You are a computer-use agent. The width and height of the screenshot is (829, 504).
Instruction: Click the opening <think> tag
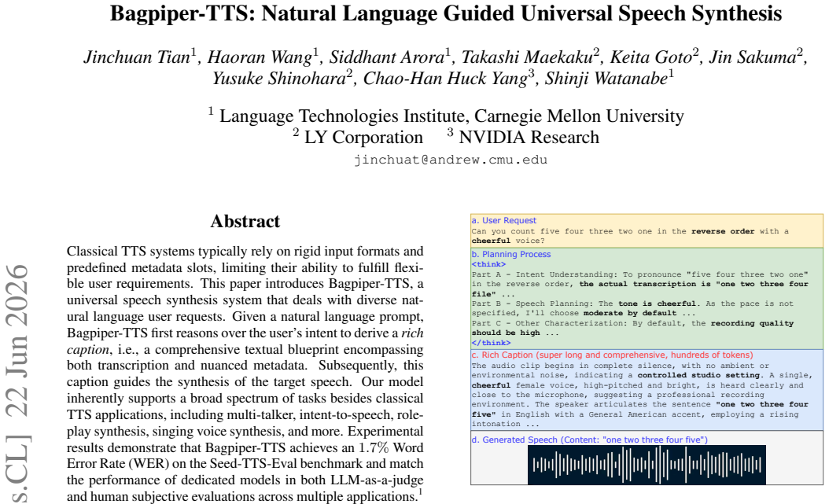point(488,264)
